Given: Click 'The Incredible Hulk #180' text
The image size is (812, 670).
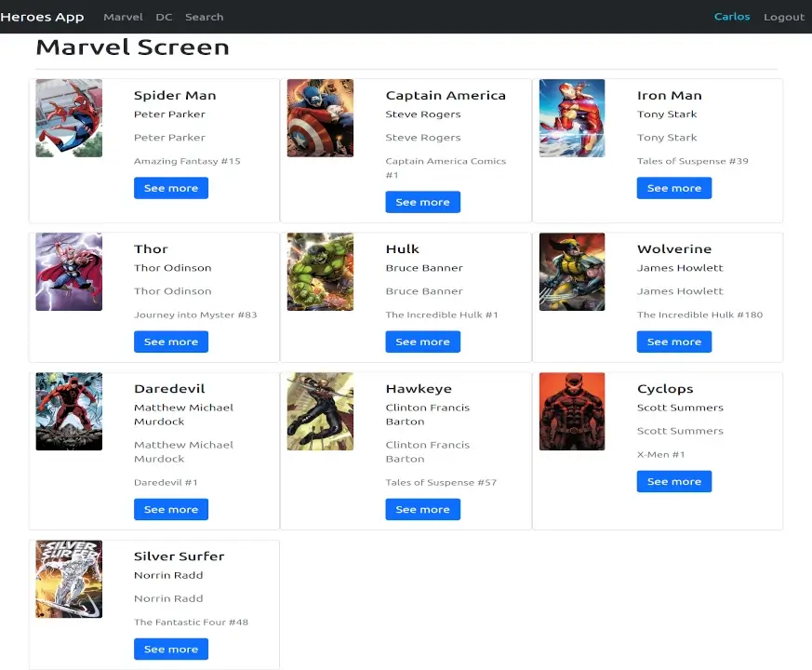Looking at the screenshot, I should [x=700, y=315].
